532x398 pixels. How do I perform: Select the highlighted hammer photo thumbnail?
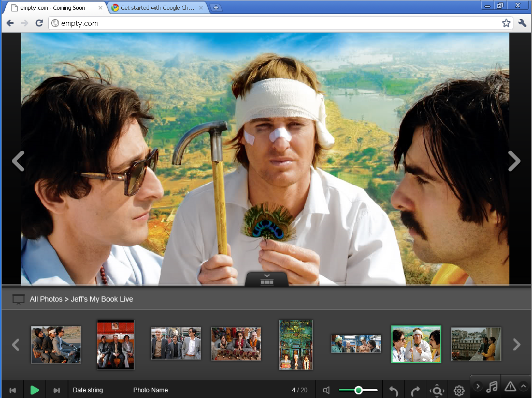[x=416, y=344]
